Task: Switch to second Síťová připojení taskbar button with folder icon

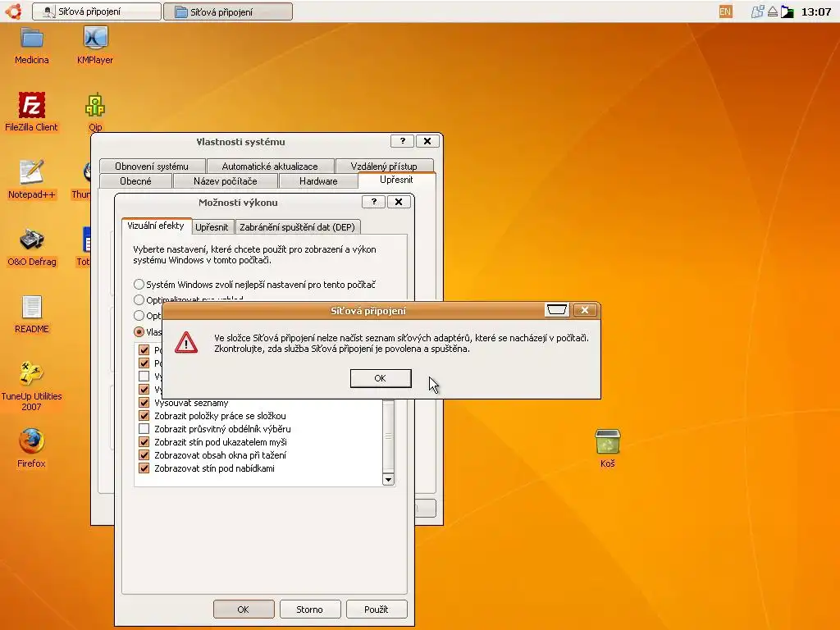Action: pyautogui.click(x=228, y=11)
